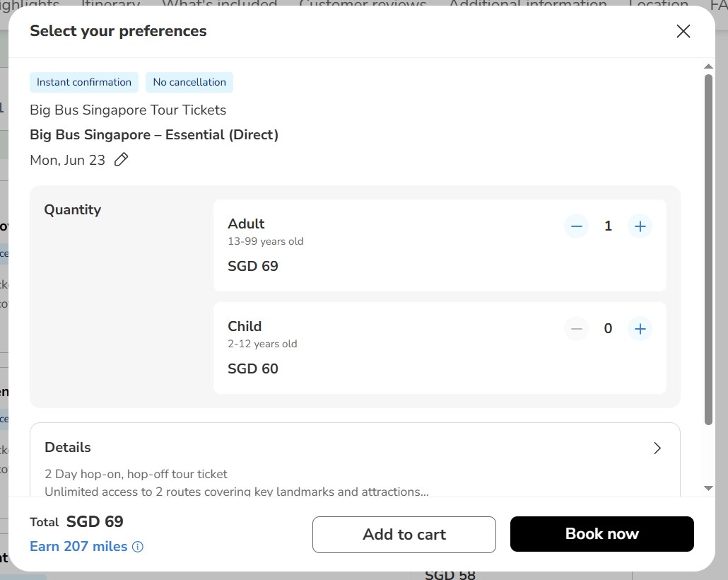Close the Select your preferences dialog
Viewport: 728px width, 580px height.
point(683,31)
